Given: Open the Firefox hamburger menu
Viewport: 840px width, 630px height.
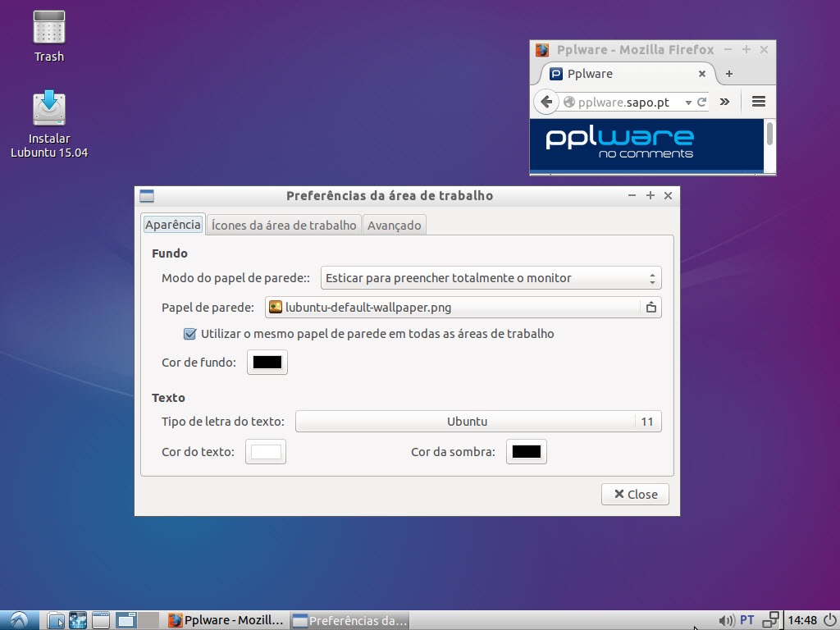Looking at the screenshot, I should (x=758, y=102).
